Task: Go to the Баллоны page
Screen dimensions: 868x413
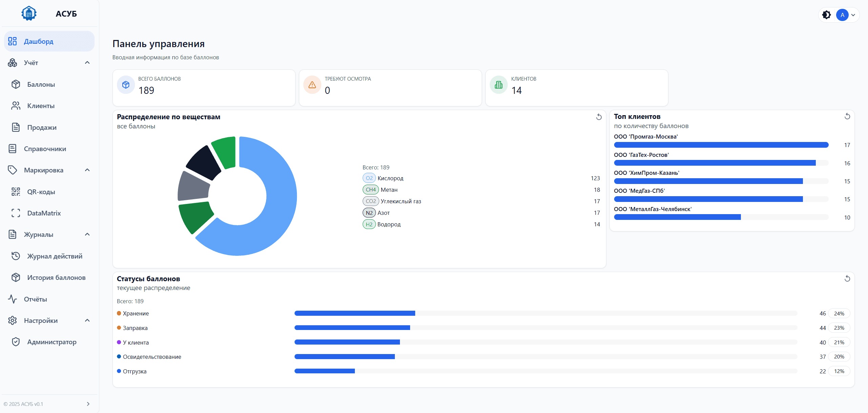Action: point(41,84)
